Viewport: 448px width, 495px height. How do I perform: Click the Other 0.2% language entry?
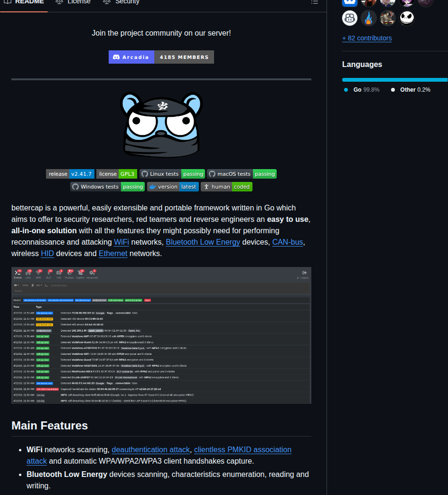pyautogui.click(x=411, y=90)
